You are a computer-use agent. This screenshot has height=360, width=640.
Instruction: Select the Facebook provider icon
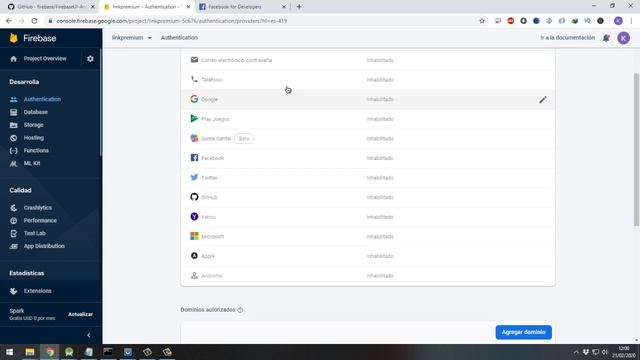point(194,158)
